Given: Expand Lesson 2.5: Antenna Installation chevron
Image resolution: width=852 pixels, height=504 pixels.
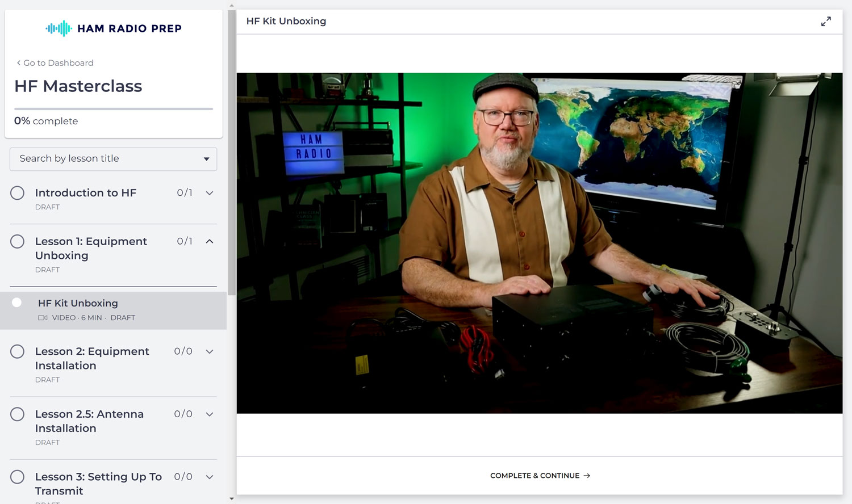Looking at the screenshot, I should pos(210,414).
